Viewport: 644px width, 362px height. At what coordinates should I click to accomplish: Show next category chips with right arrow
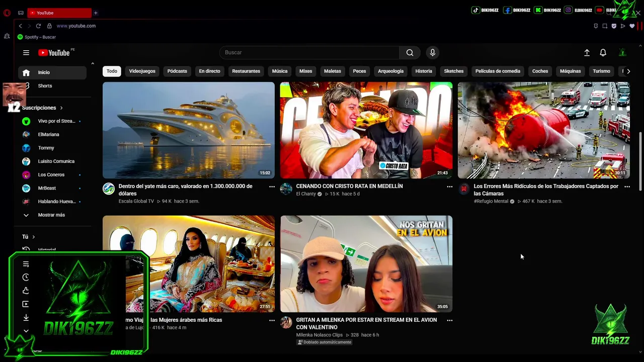(x=628, y=71)
